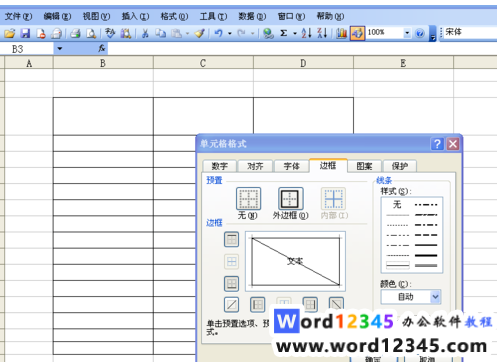497x362 pixels.
Task: Open the 插入 menu
Action: [x=135, y=16]
